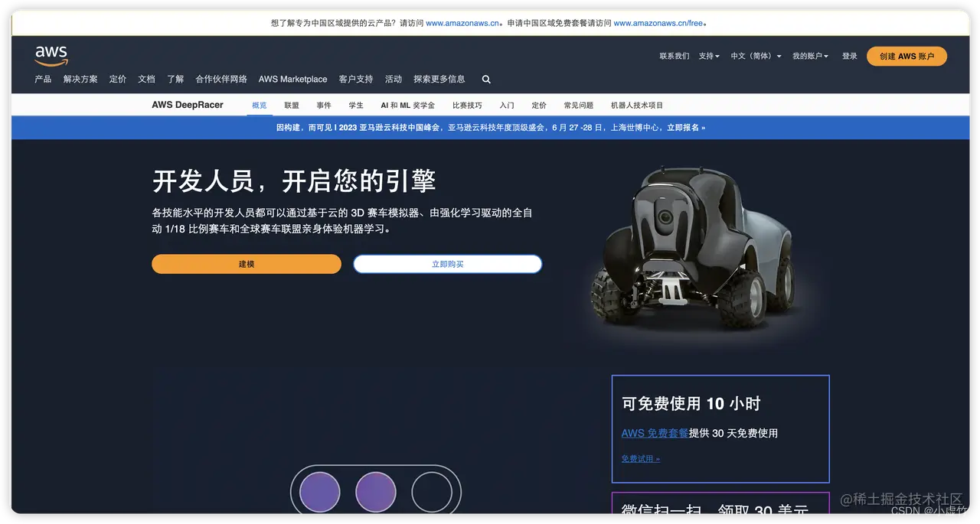Switch to the 联盟 tab

(x=291, y=105)
